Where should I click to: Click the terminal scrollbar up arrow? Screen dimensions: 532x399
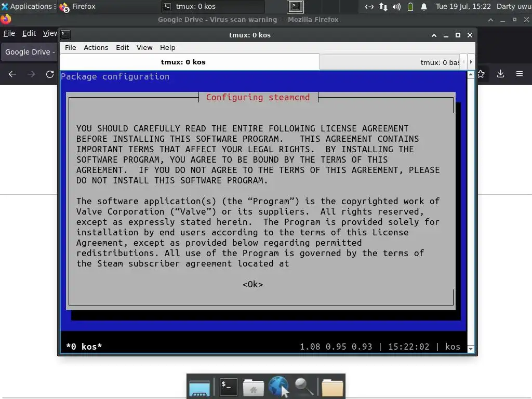[x=471, y=75]
